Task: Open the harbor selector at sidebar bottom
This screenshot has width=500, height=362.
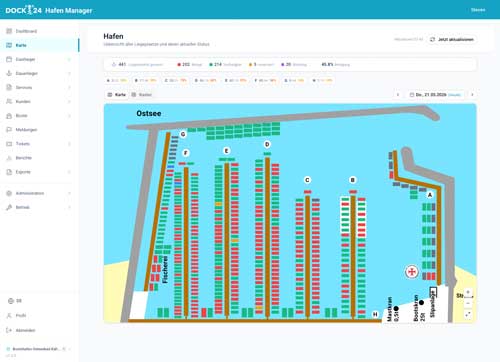Action: click(x=39, y=349)
